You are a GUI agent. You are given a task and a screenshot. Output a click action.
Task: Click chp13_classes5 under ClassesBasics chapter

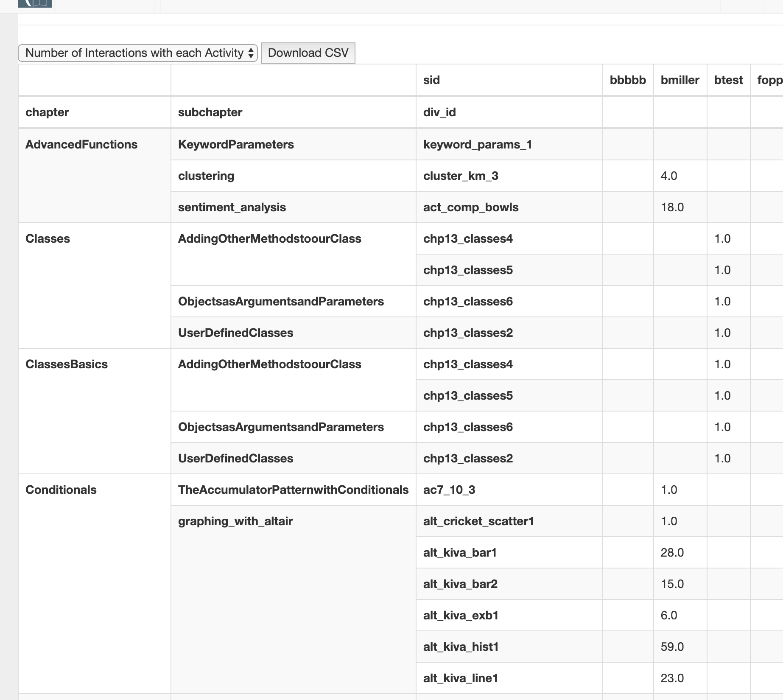pyautogui.click(x=509, y=395)
